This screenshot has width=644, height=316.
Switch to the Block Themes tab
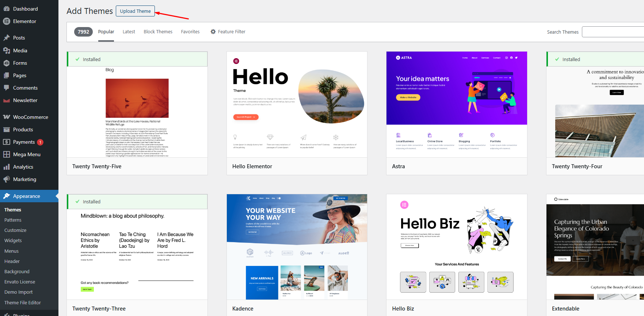[x=158, y=32]
